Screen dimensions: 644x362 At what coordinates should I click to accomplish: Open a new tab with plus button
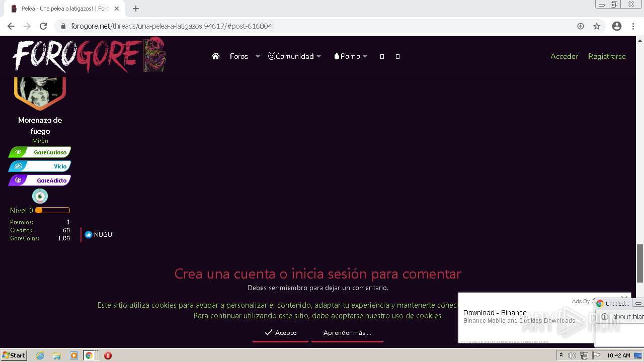(135, 9)
